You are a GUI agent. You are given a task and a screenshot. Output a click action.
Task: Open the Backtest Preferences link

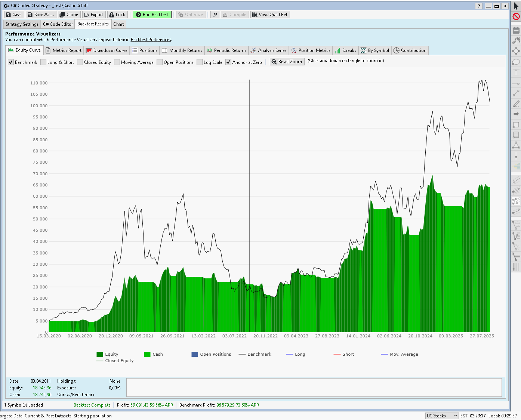[x=151, y=40]
